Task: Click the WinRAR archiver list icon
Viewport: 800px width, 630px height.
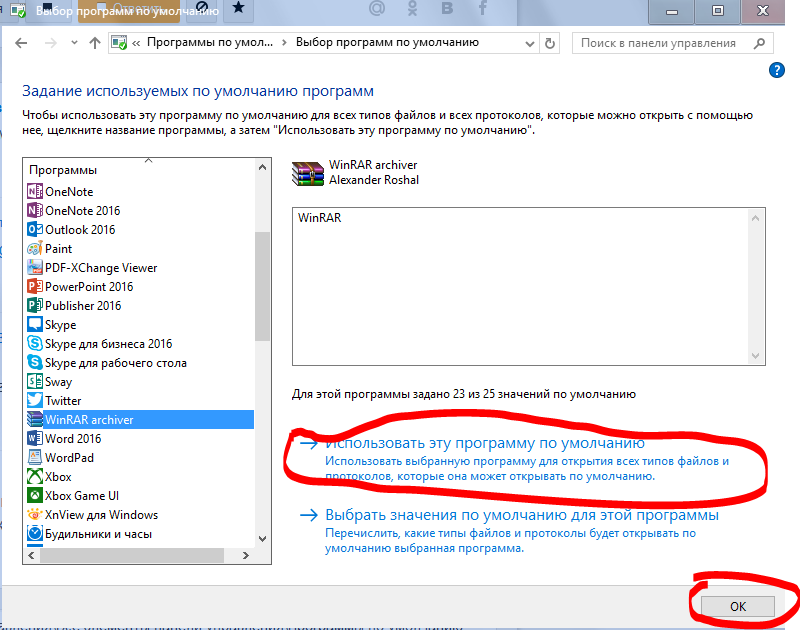Action: [35, 419]
